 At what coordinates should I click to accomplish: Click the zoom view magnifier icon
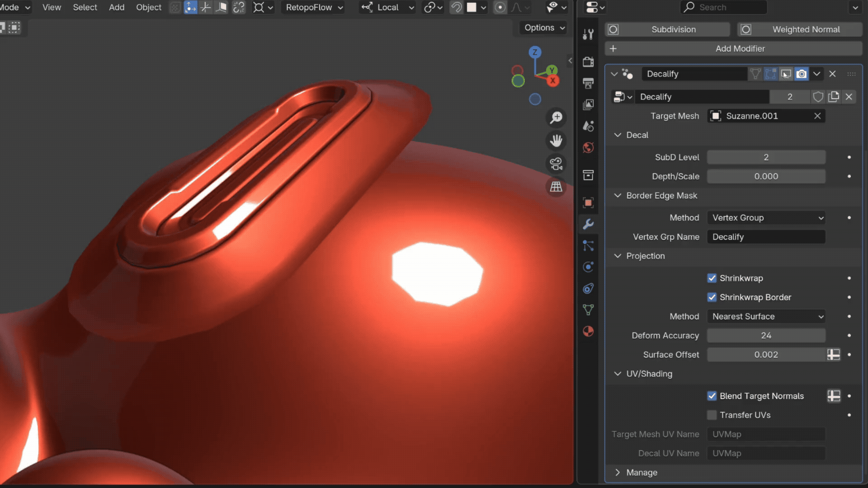(556, 118)
